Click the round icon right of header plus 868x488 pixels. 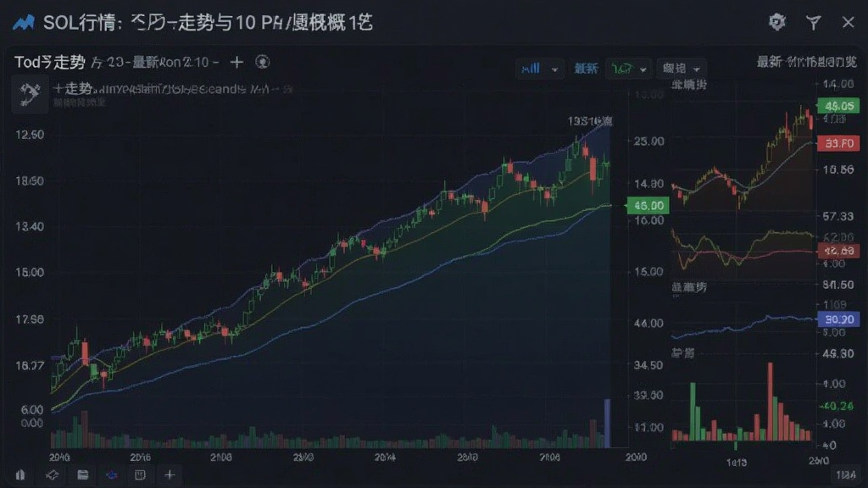[263, 62]
